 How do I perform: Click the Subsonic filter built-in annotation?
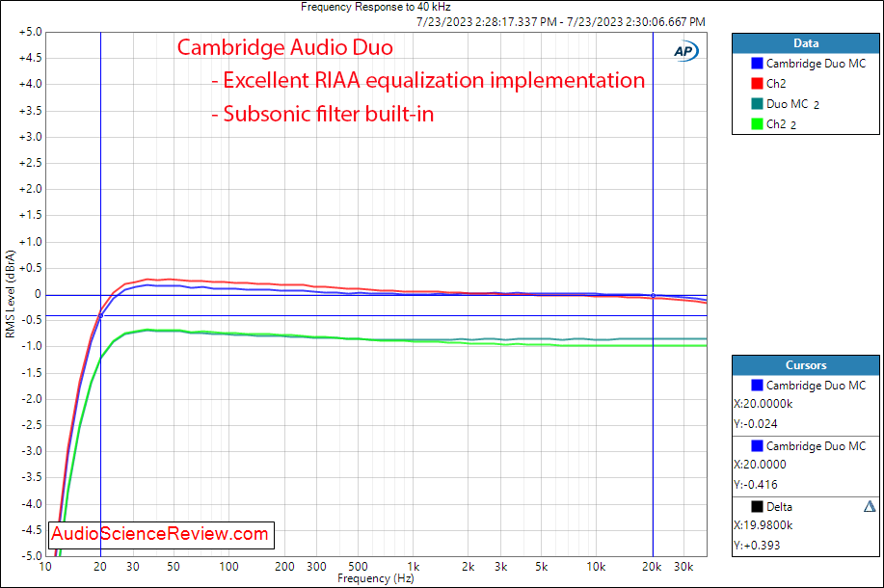click(x=323, y=115)
